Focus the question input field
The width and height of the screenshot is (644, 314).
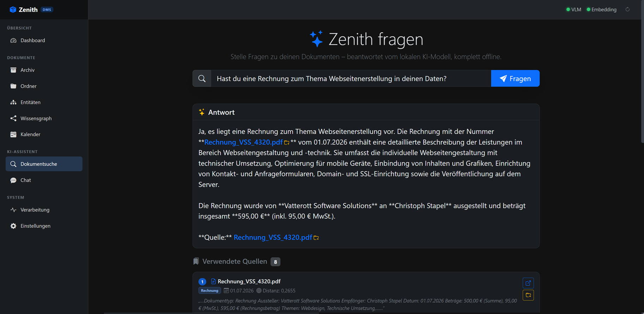pos(351,78)
